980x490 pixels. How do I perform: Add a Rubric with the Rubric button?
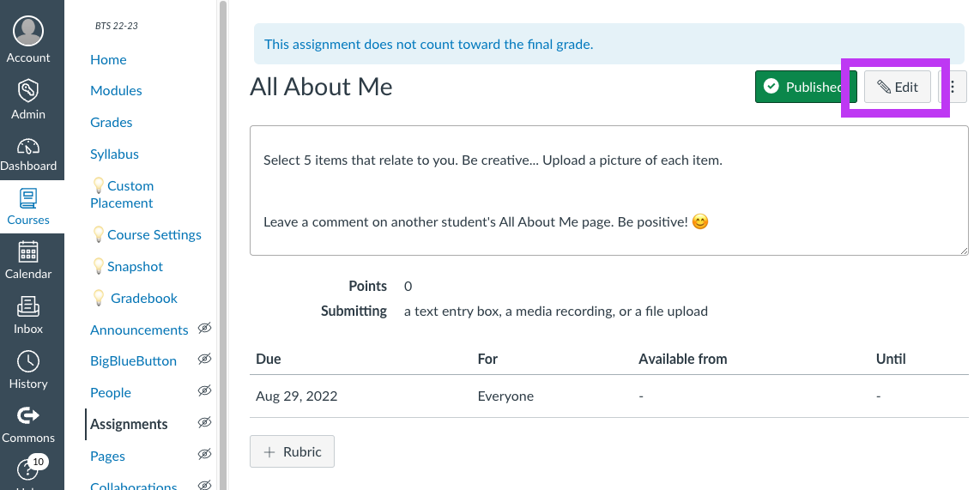tap(292, 451)
